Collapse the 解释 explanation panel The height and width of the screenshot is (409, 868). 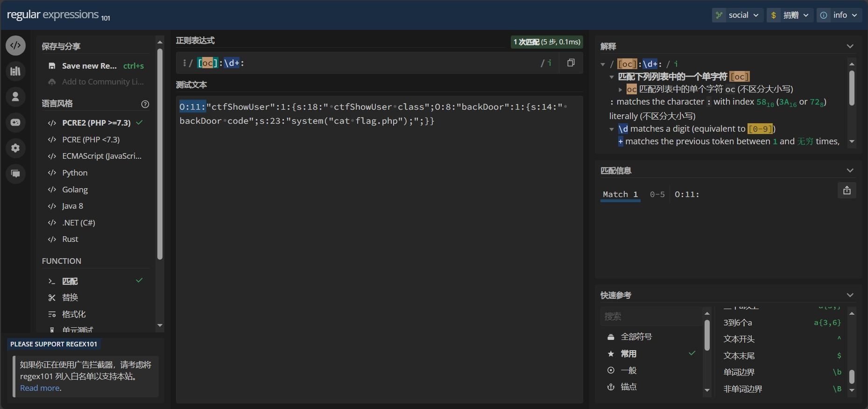850,46
